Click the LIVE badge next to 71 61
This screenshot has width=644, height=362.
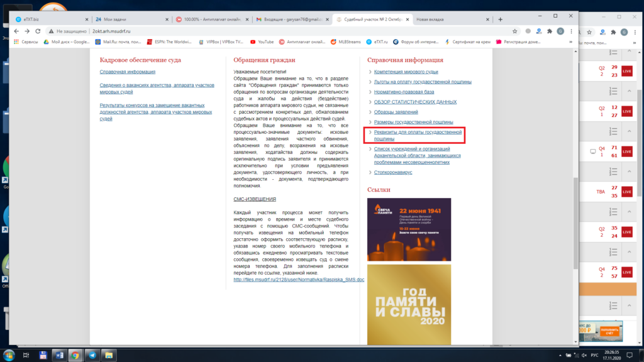pyautogui.click(x=627, y=151)
